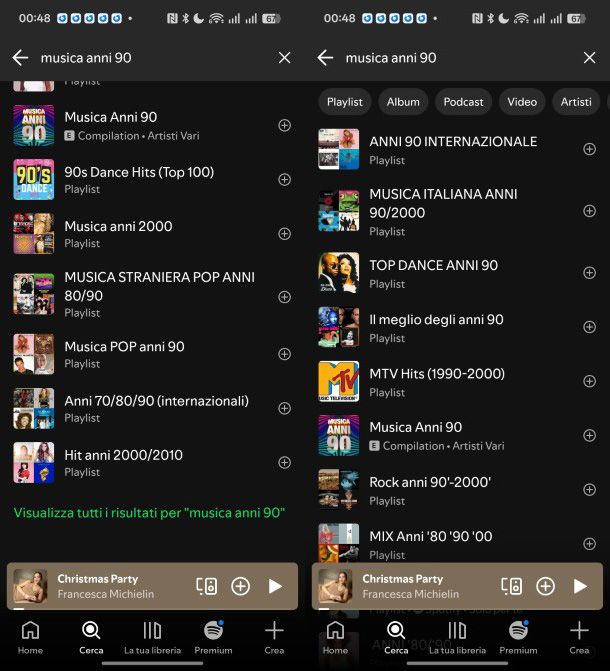610x671 pixels.
Task: Clear search text in the left screen
Action: (284, 58)
